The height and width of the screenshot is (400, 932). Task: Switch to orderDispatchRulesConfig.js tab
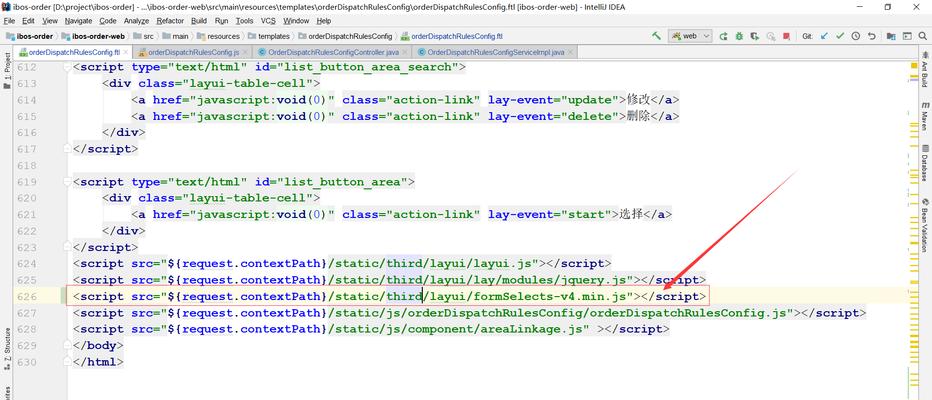[193, 52]
